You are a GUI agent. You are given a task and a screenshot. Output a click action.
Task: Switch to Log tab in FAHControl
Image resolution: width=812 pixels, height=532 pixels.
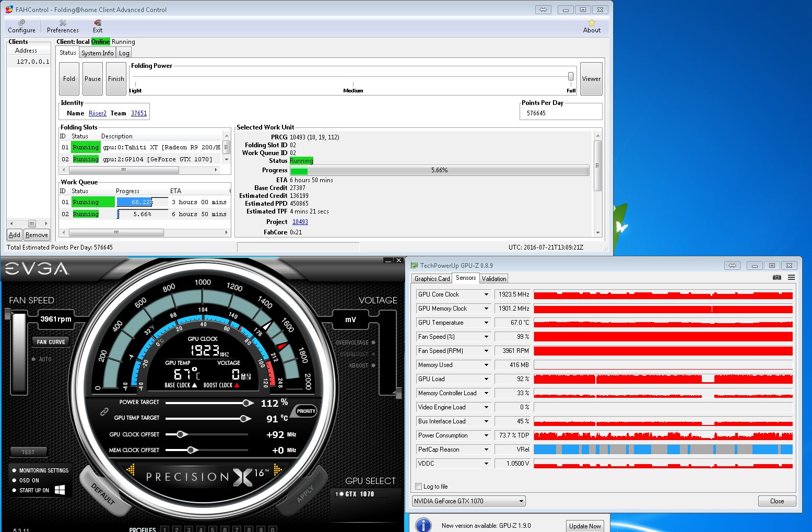point(124,53)
